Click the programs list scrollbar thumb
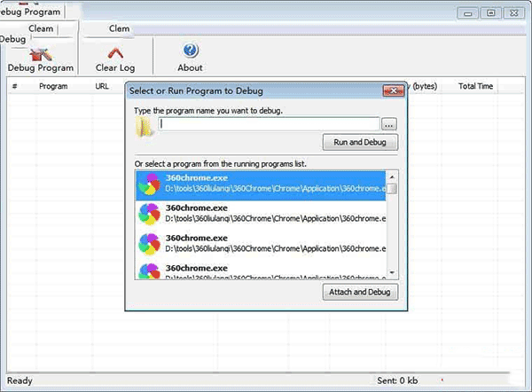 pos(392,188)
